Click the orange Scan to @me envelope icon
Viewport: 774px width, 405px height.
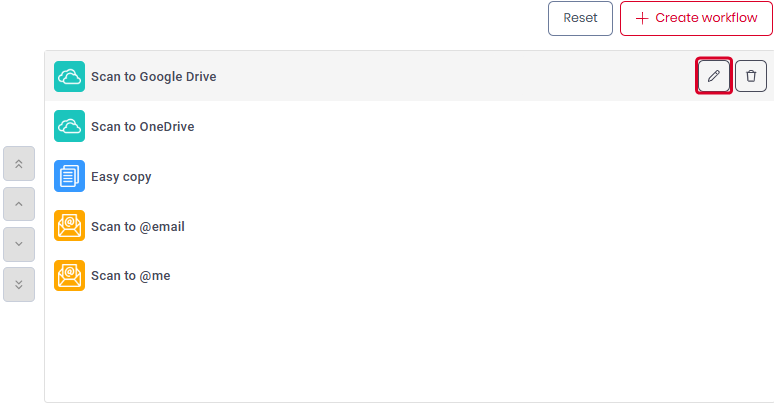click(69, 276)
